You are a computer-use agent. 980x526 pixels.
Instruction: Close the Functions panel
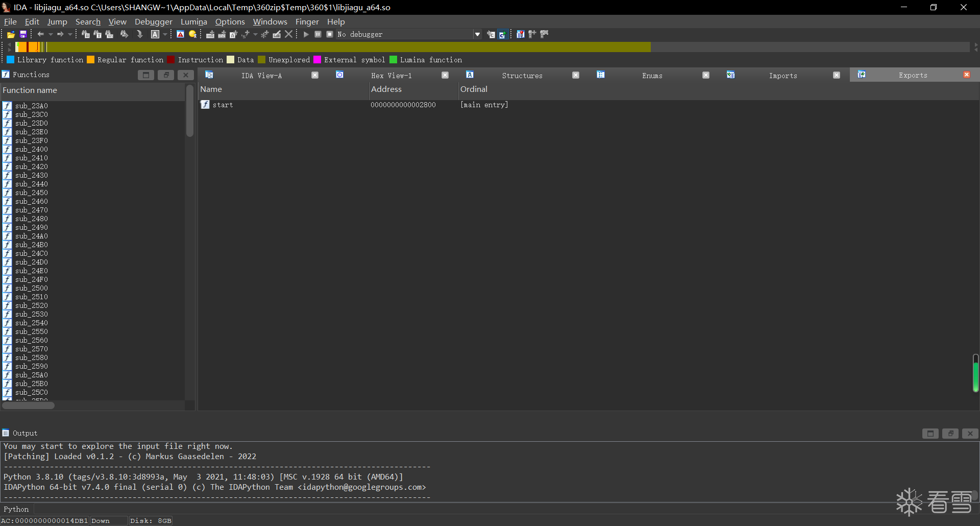[186, 75]
